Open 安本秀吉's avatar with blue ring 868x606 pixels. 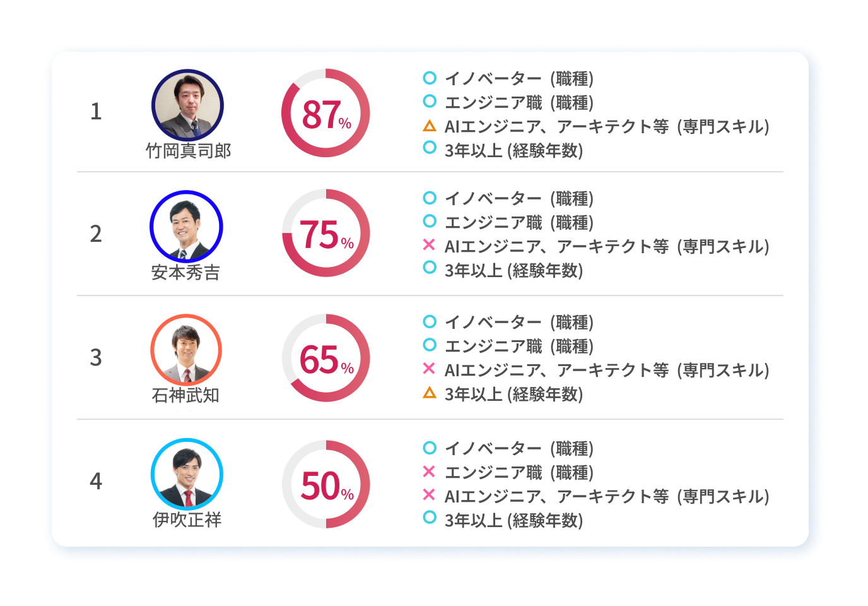coord(186,227)
